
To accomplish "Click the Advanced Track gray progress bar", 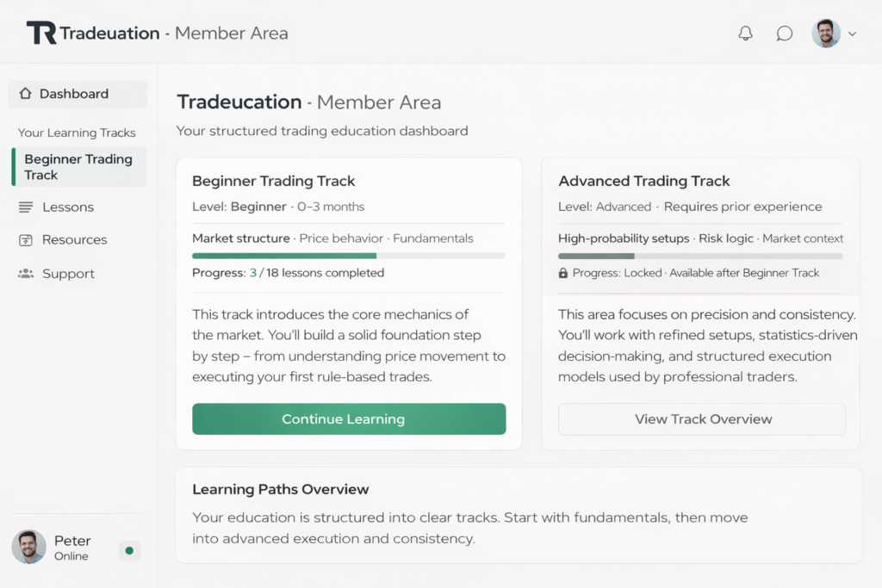I will pos(699,256).
